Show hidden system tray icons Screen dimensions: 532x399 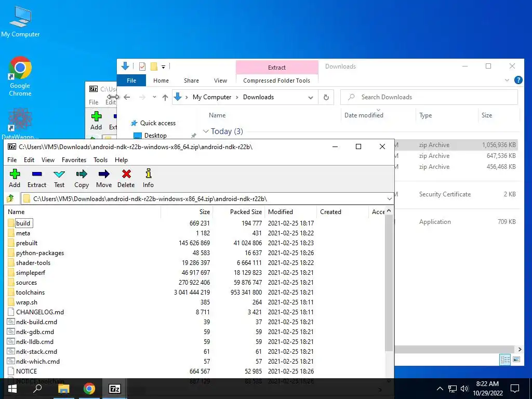click(440, 389)
